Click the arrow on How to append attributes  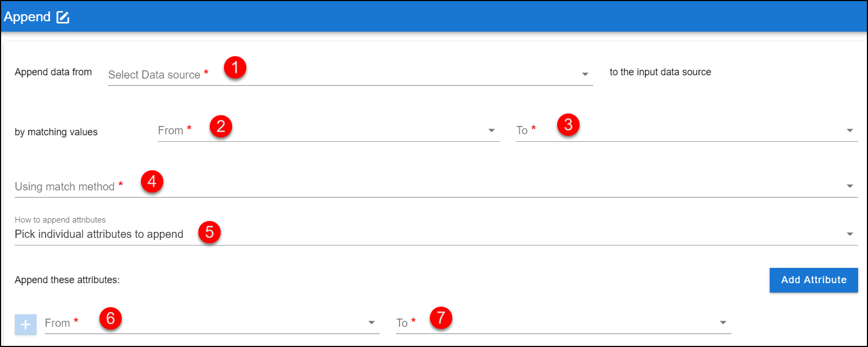pyautogui.click(x=850, y=235)
